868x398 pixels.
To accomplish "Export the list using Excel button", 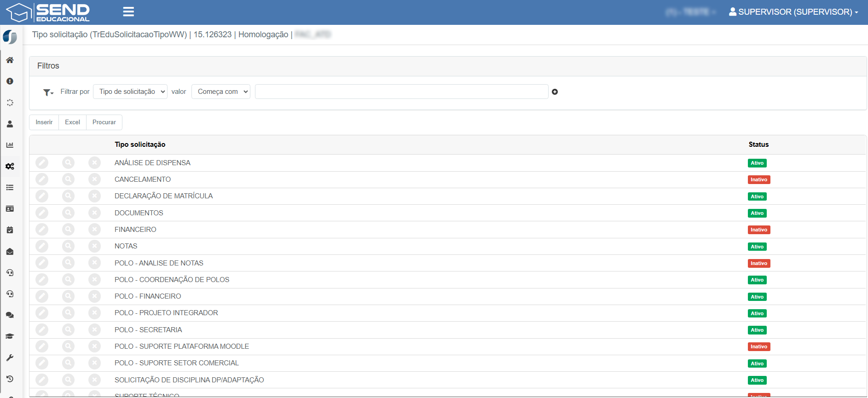I will pyautogui.click(x=72, y=122).
